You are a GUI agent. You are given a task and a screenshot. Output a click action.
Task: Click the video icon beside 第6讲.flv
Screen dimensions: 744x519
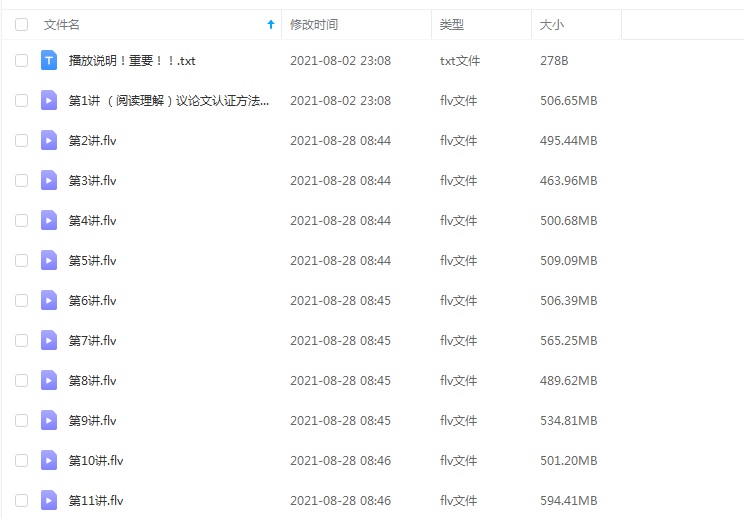pos(49,301)
